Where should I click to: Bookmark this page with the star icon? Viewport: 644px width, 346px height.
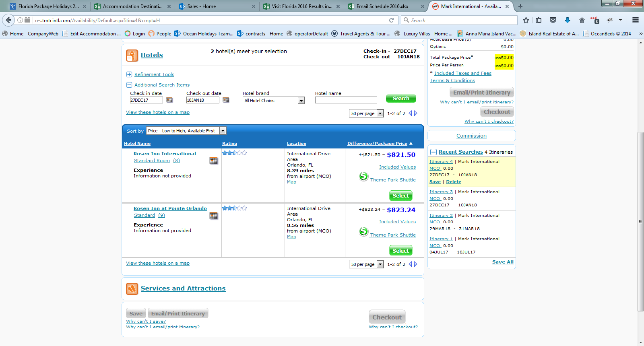526,20
